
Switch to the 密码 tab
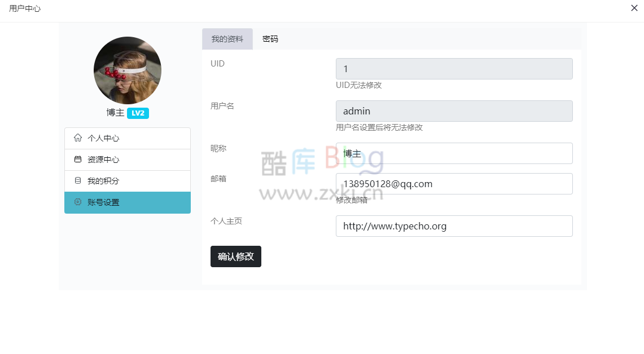(x=270, y=39)
